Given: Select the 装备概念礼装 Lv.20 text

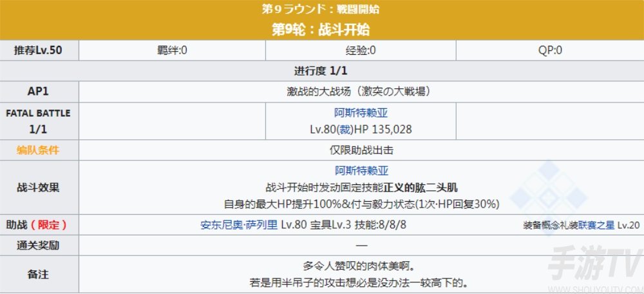Looking at the screenshot, I should pyautogui.click(x=581, y=225).
